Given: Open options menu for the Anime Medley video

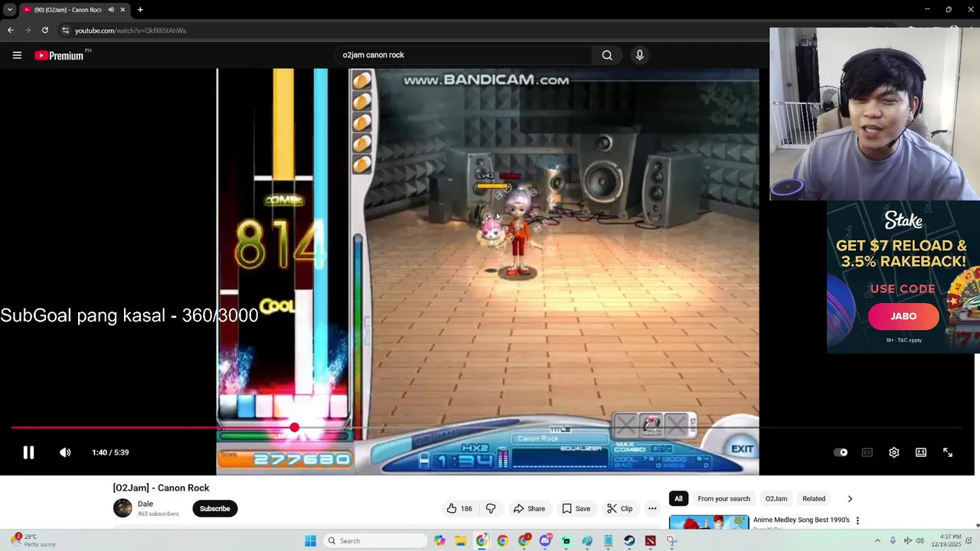Looking at the screenshot, I should tap(857, 521).
